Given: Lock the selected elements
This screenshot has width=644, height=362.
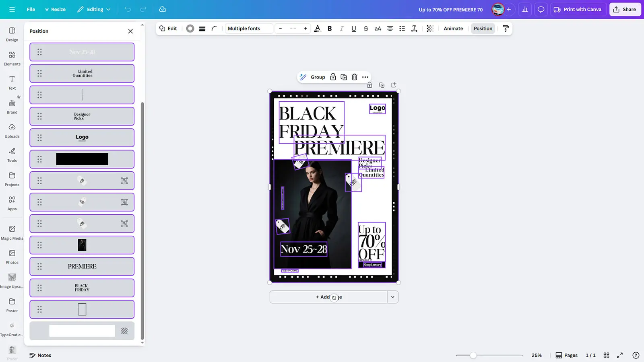Looking at the screenshot, I should (333, 77).
